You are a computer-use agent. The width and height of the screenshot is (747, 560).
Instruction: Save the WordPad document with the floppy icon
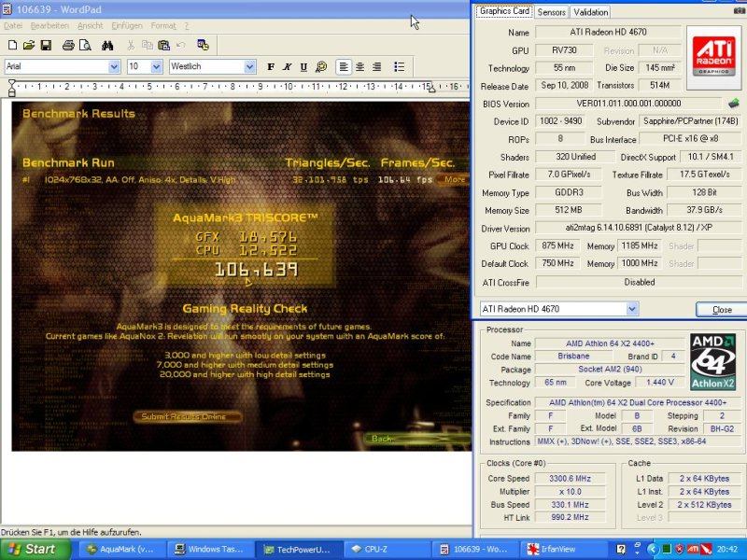point(46,45)
